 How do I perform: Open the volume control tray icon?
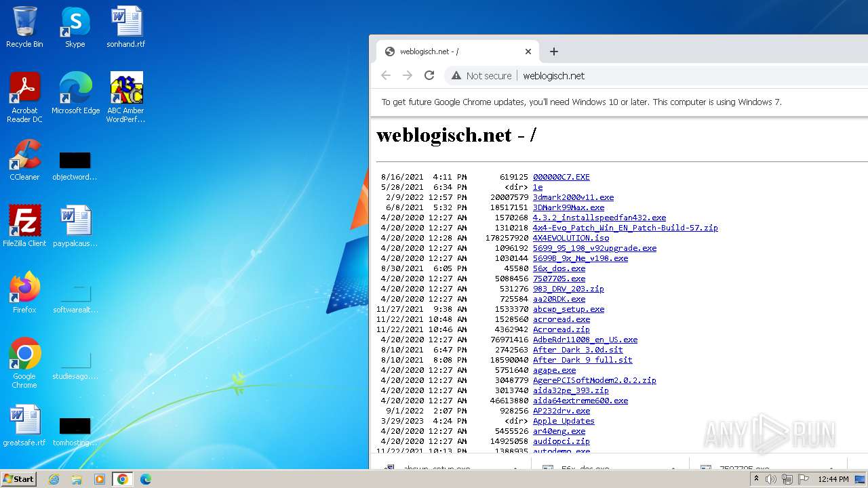[x=771, y=479]
